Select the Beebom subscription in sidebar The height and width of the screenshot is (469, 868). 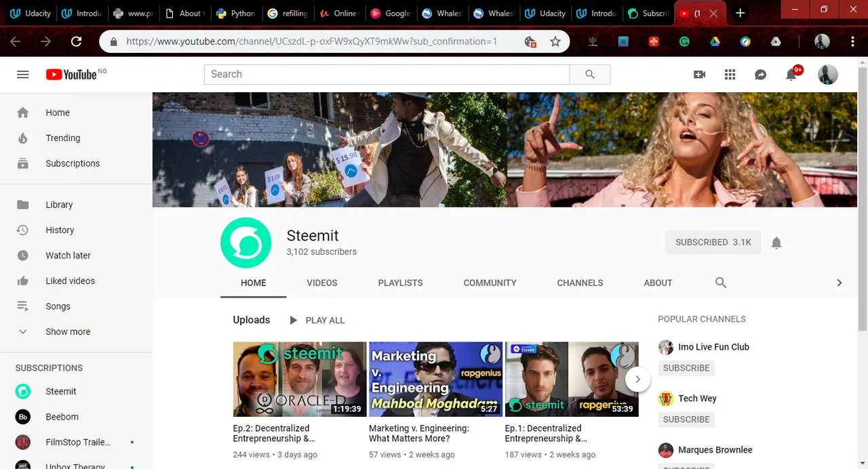pos(76,417)
